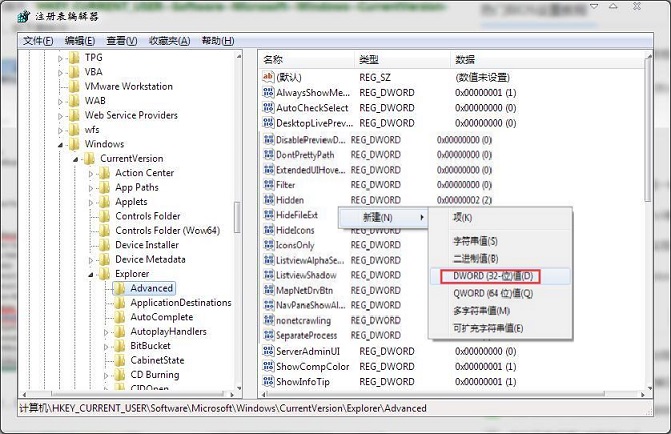Expand the BitBucket node
671x434 pixels.
pos(106,347)
